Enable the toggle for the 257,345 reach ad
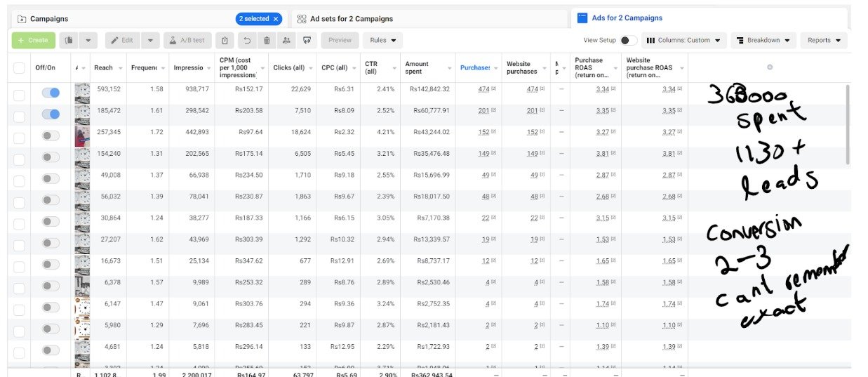This screenshot has width=868, height=377. pos(51,135)
